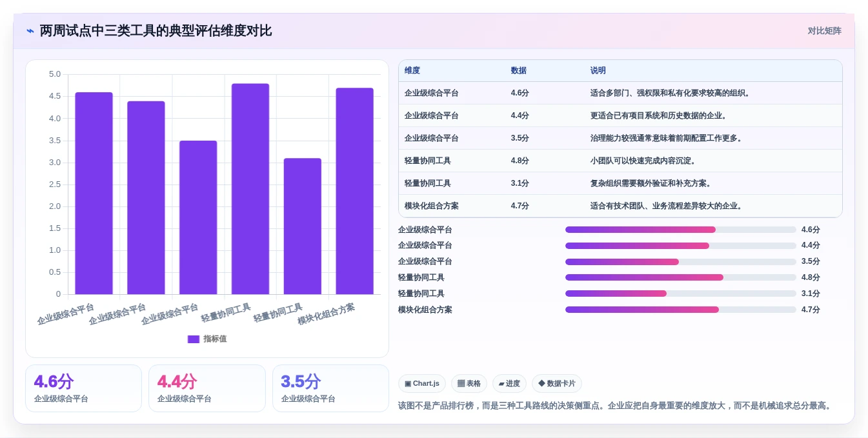Click the progress bar labeled 3.1分
This screenshot has height=438, width=868.
click(x=681, y=294)
